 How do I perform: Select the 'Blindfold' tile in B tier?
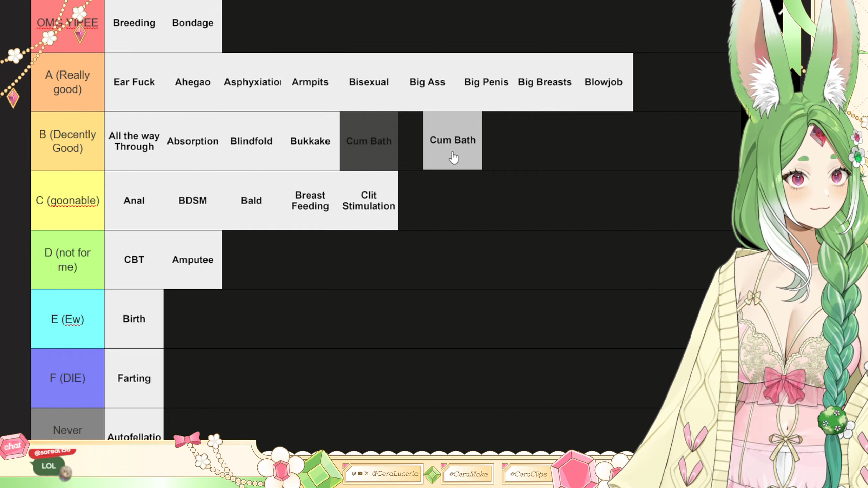[x=251, y=141]
